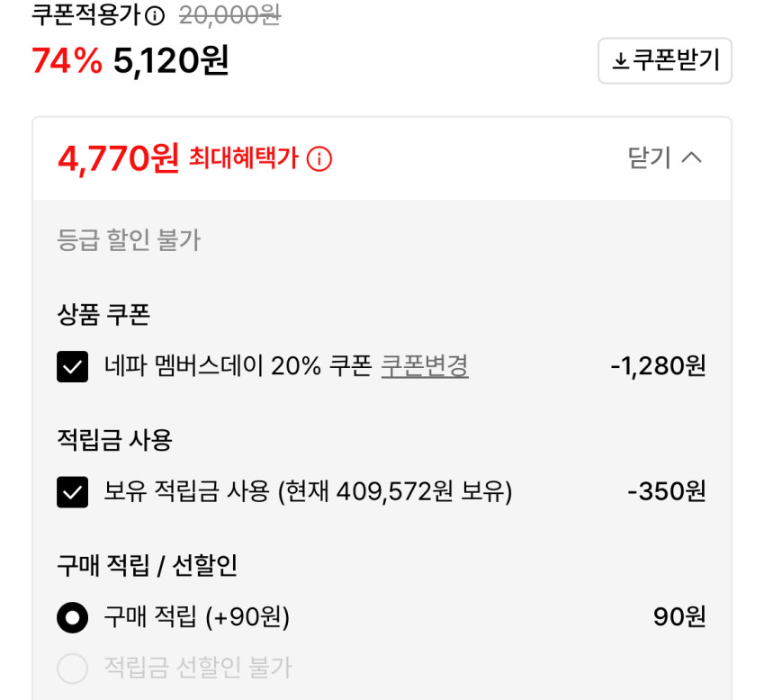Collapse benefit panel using chevron arrow

691,158
